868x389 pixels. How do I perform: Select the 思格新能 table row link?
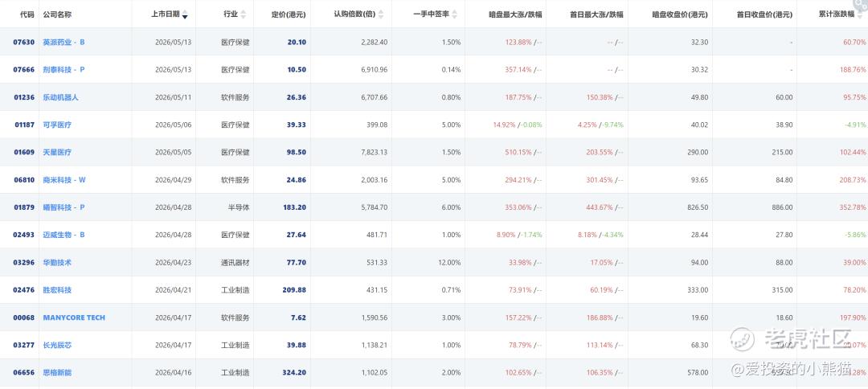(57, 372)
